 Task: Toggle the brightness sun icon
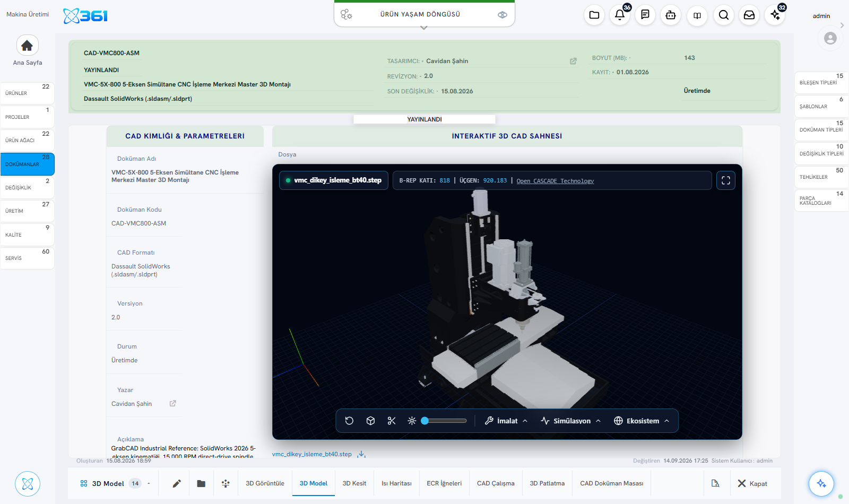[412, 421]
